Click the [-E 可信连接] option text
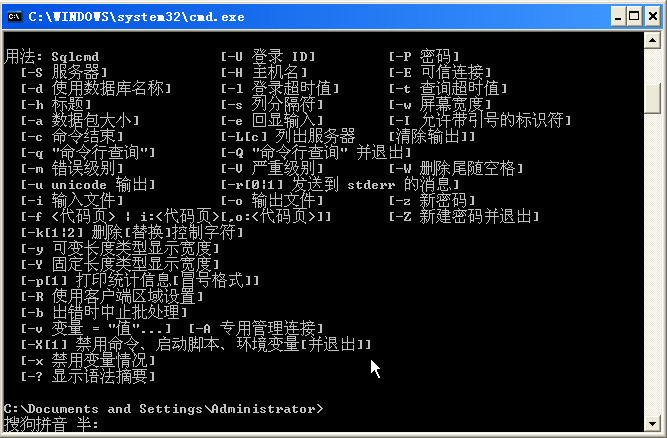Image resolution: width=667 pixels, height=438 pixels. [x=440, y=72]
